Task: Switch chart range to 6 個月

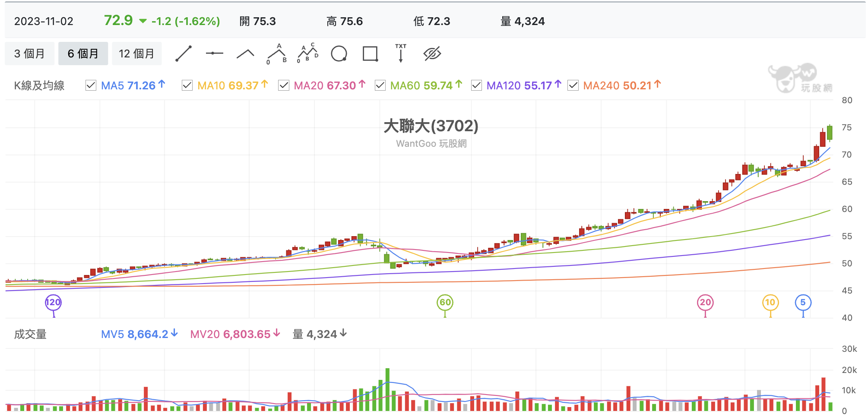Action: pos(83,54)
